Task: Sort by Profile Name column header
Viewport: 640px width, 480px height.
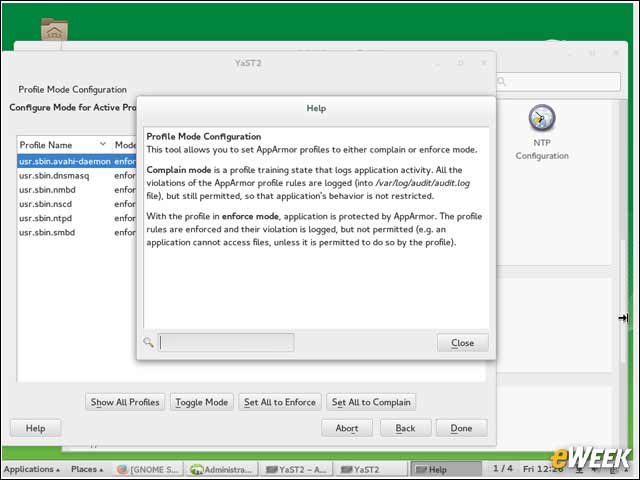Action: [63, 145]
